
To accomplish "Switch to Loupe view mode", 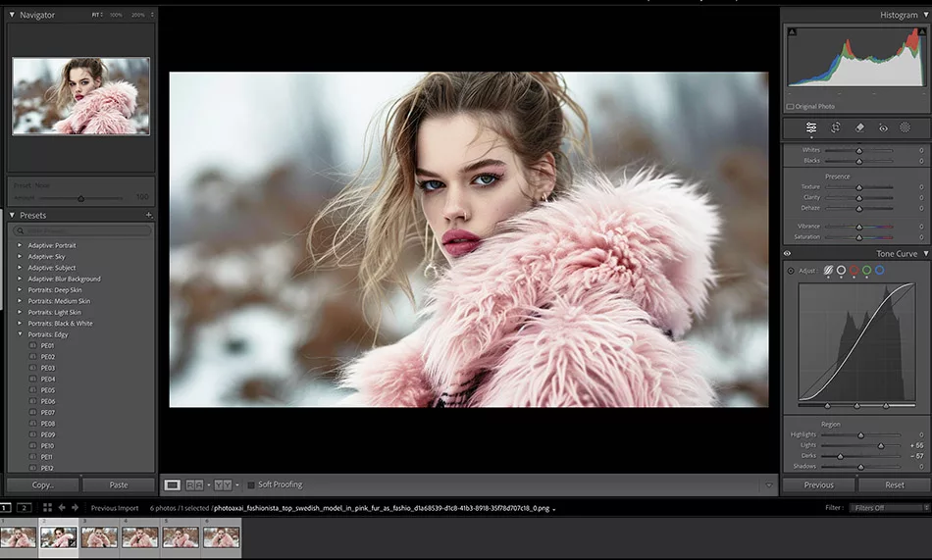I will point(173,485).
